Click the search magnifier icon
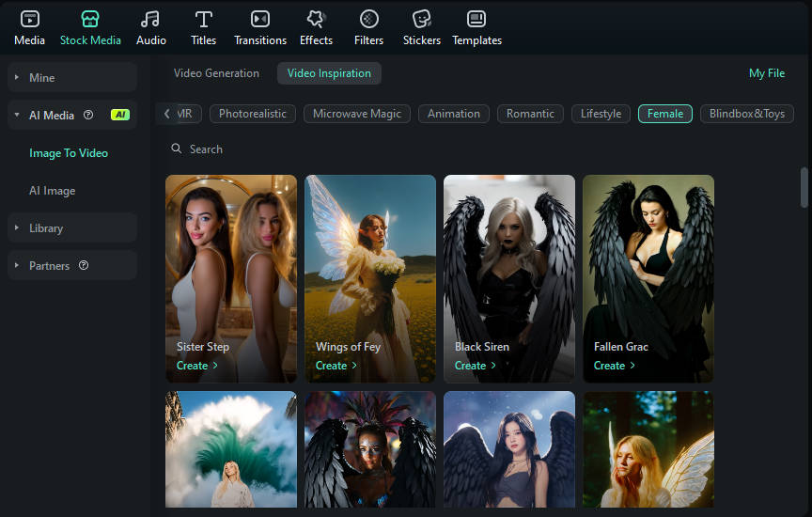The width and height of the screenshot is (812, 517). coord(177,149)
